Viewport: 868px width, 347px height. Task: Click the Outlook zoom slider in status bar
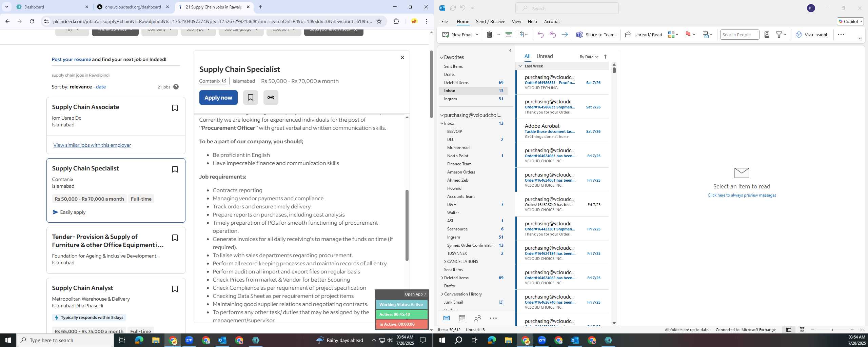point(832,330)
